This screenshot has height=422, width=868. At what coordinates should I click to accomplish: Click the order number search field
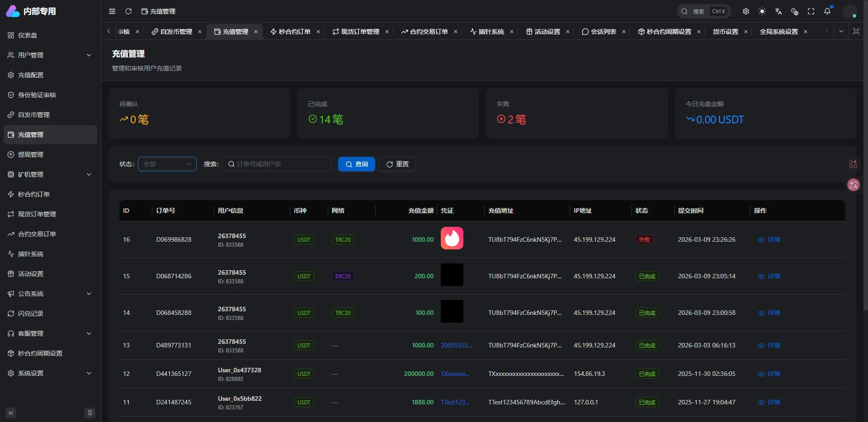(277, 164)
